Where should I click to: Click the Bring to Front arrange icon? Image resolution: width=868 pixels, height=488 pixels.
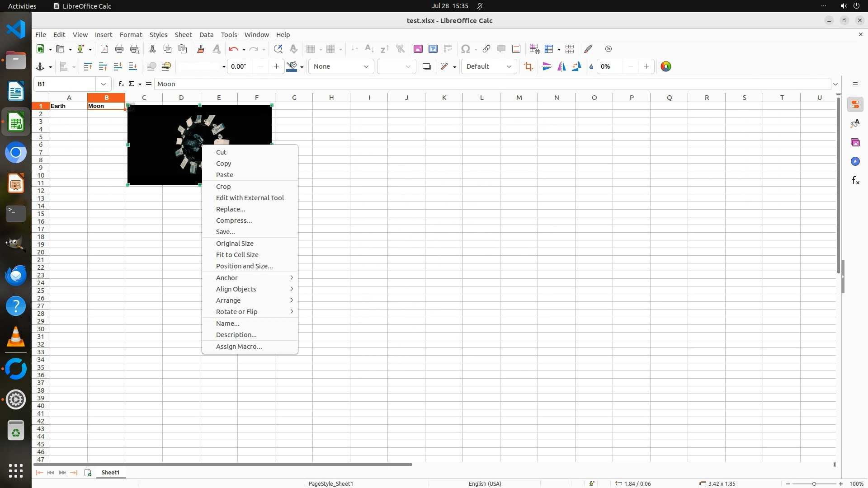(x=88, y=66)
